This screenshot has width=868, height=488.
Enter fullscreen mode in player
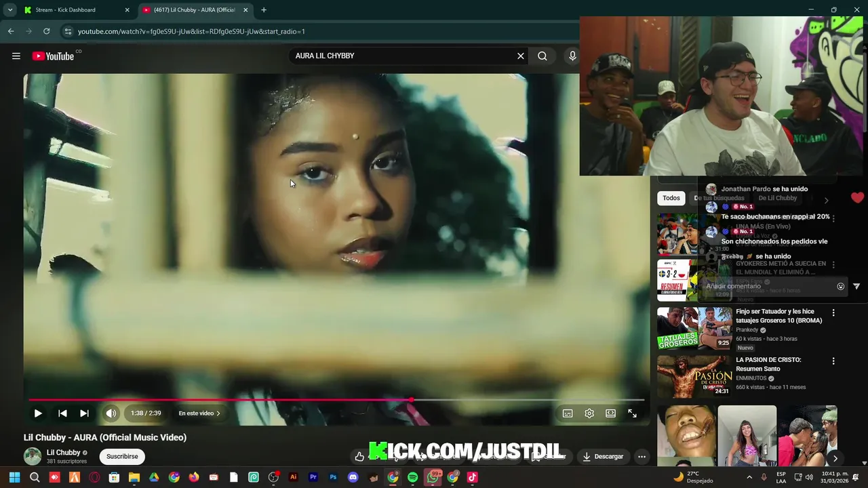tap(632, 413)
